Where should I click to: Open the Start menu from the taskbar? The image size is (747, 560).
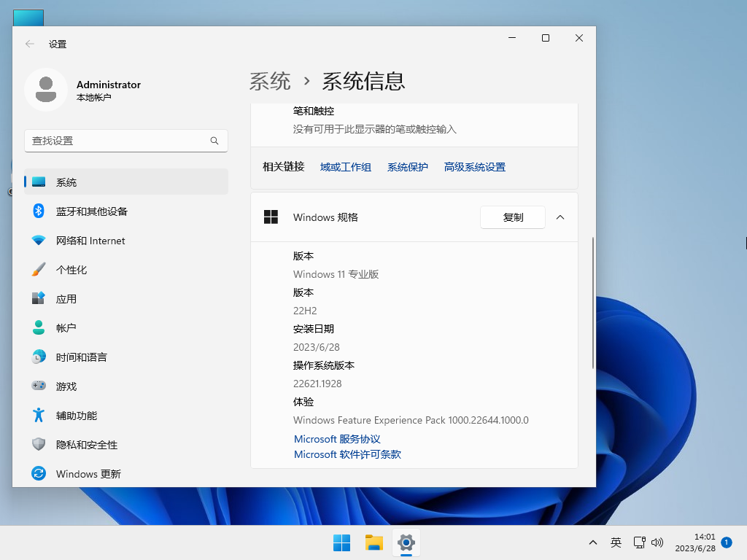pos(341,542)
